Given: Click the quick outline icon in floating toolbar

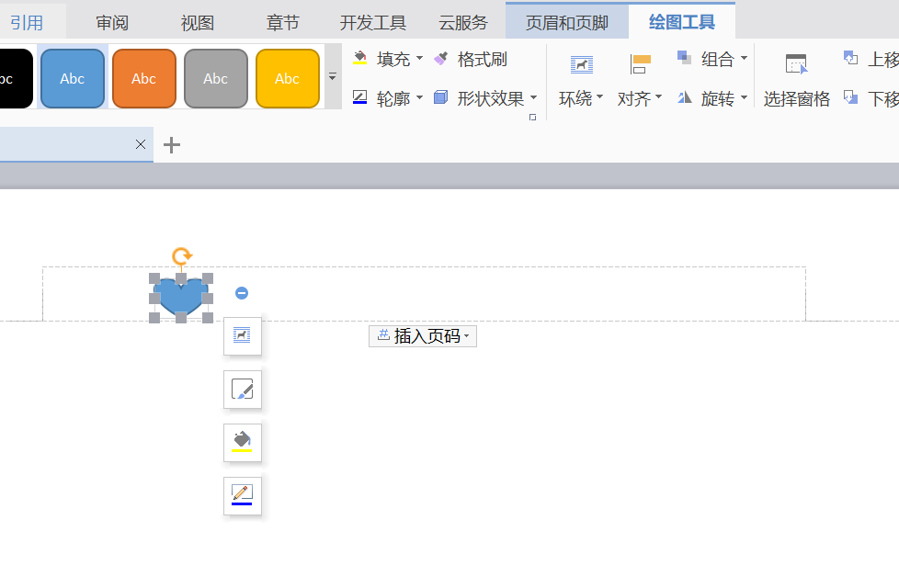Looking at the screenshot, I should click(243, 495).
